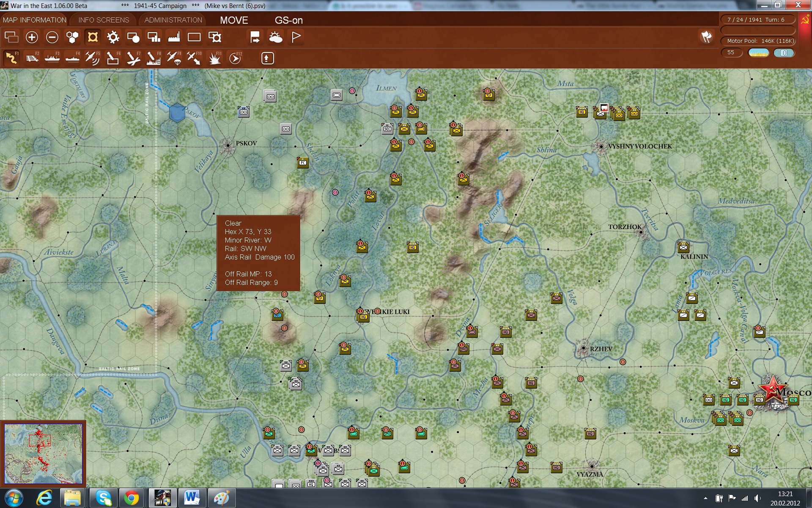Click the gear-shaped toolbar icon
Screen dimensions: 812x508
click(x=113, y=37)
